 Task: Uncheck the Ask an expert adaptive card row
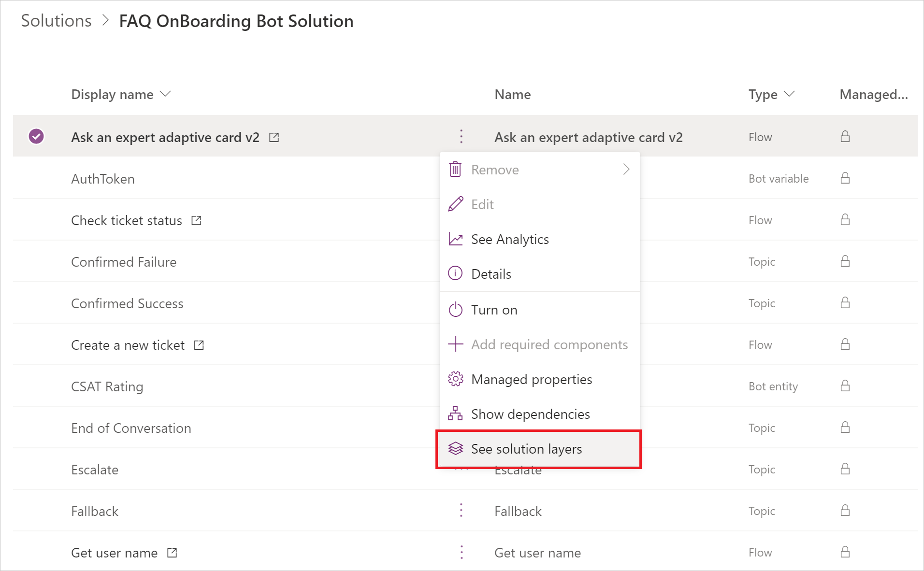click(x=36, y=137)
